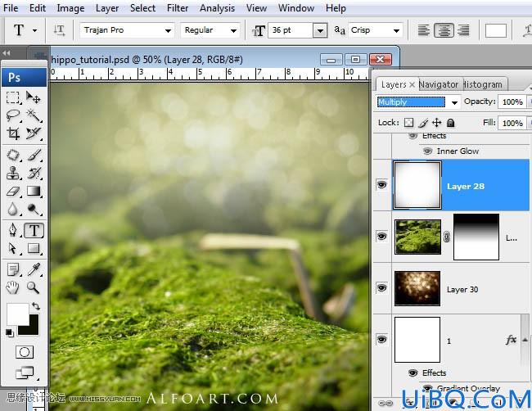Select the Path Selection tool
The width and height of the screenshot is (532, 411).
(13, 248)
